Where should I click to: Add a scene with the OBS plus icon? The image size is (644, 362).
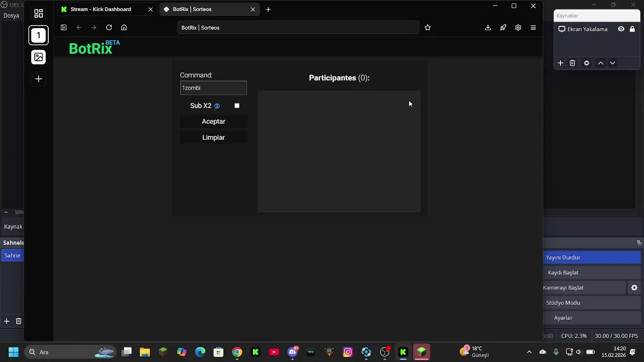(7, 321)
